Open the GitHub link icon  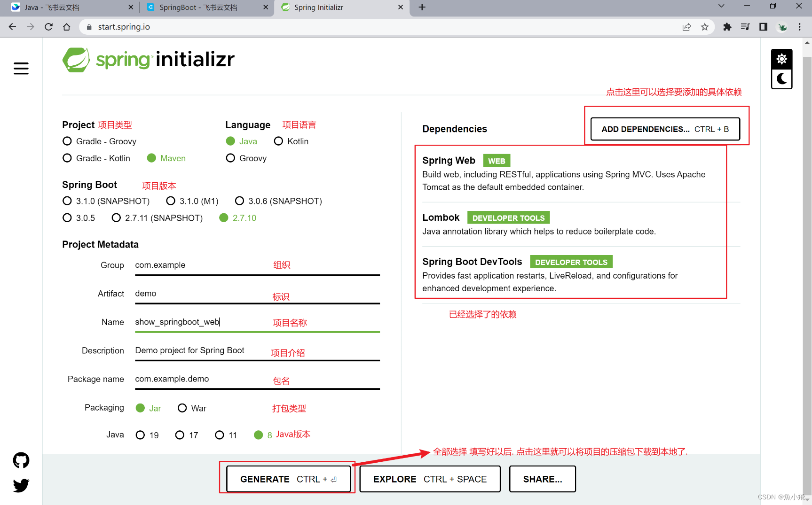(x=21, y=460)
